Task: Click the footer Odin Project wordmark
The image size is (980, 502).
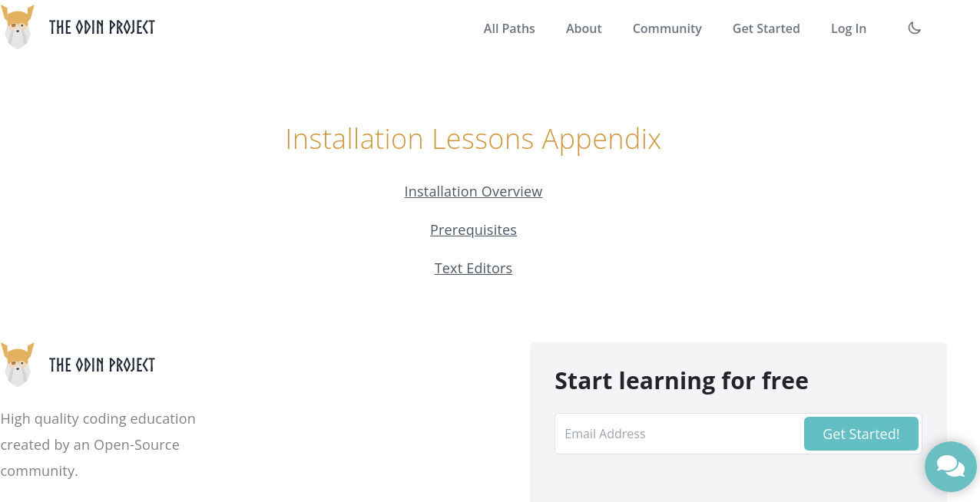Action: tap(101, 365)
